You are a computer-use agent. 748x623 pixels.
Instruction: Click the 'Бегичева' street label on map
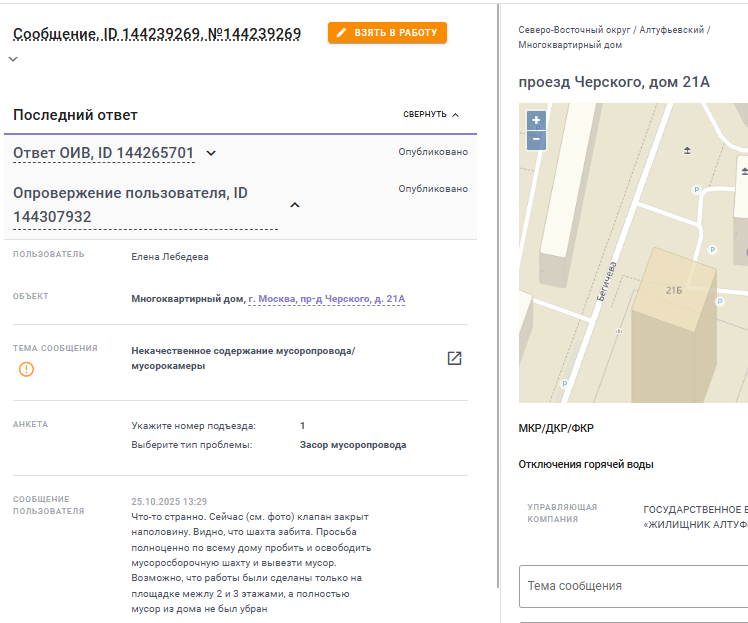tap(607, 281)
